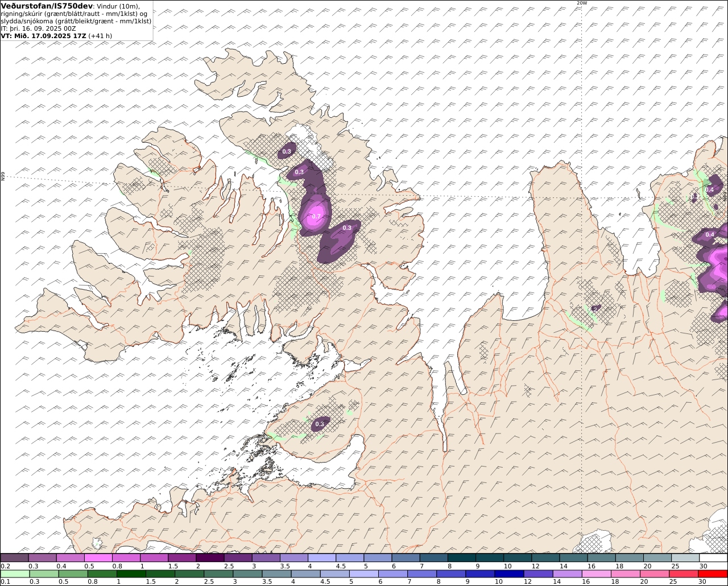
Task: Click bottom legend label '0.1'
Action: (x=5, y=581)
